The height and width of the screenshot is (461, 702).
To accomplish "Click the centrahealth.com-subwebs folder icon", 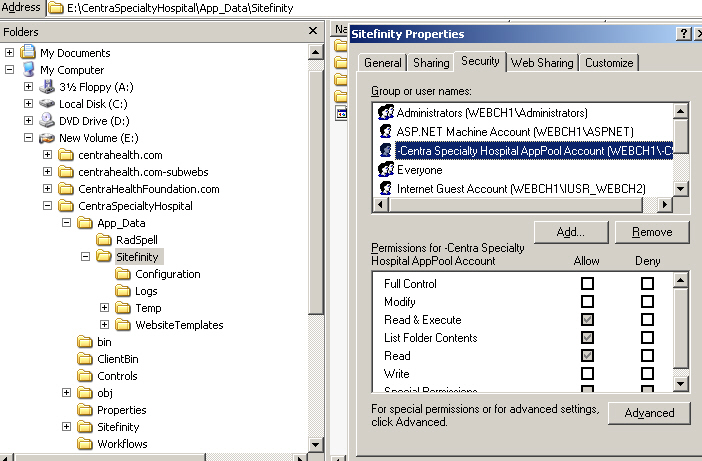I will [x=66, y=172].
